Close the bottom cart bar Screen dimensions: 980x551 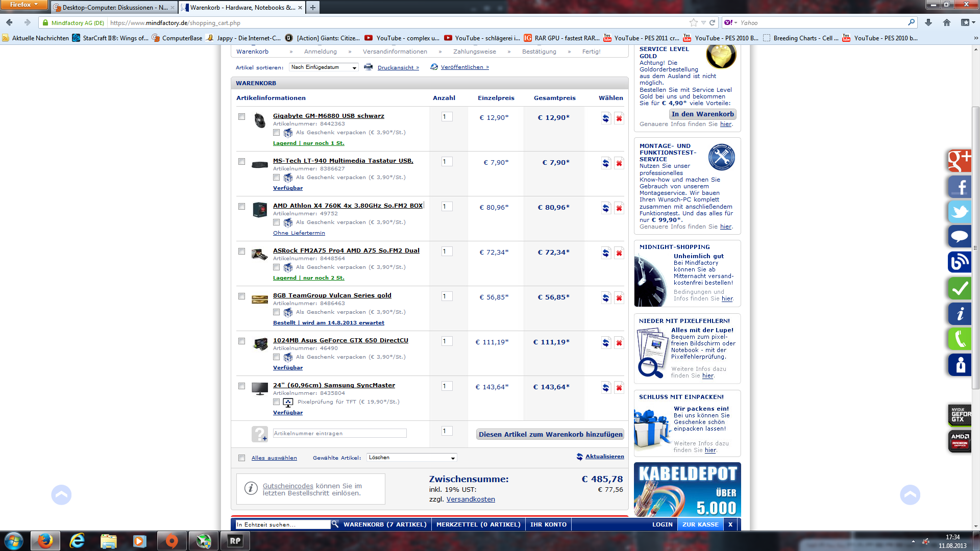(730, 524)
